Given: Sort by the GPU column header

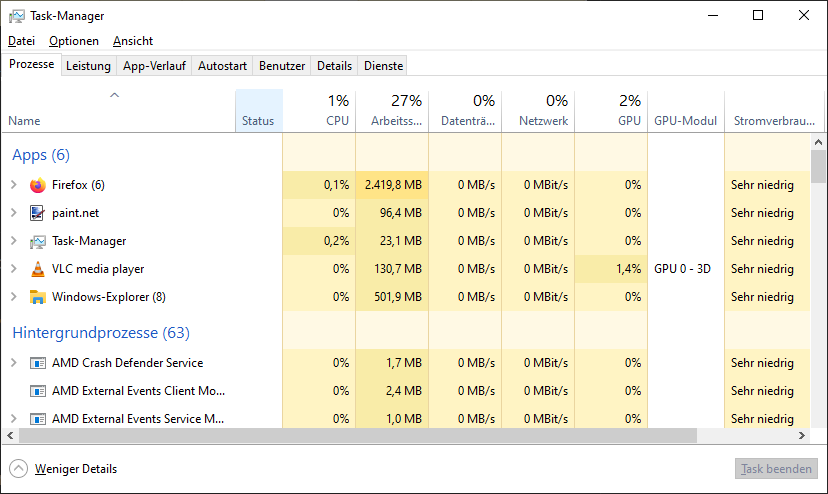Looking at the screenshot, I should pos(611,110).
